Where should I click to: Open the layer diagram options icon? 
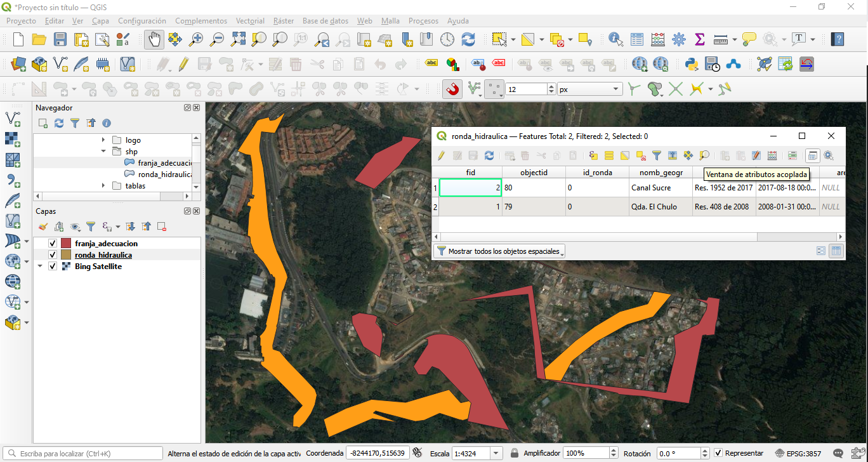pos(452,64)
